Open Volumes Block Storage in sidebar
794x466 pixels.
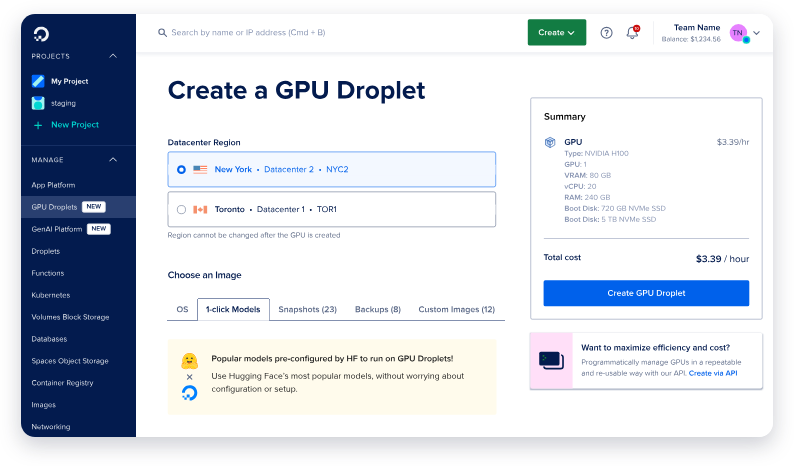pyautogui.click(x=70, y=317)
